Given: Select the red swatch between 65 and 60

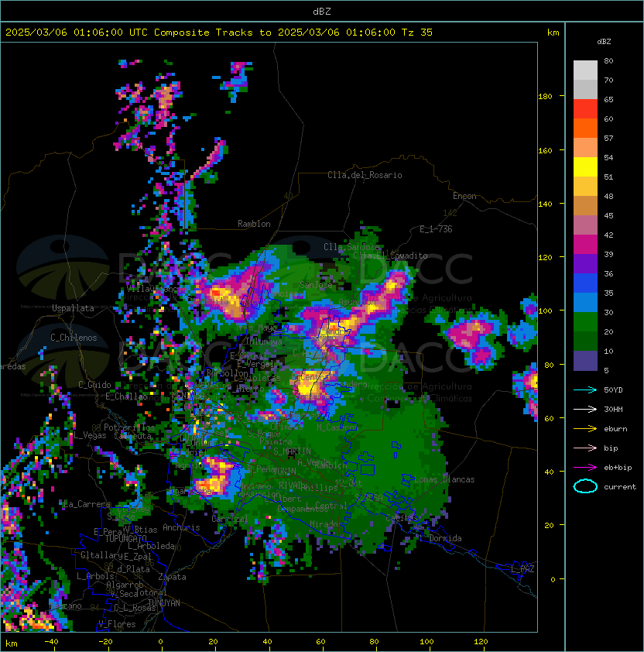Looking at the screenshot, I should [585, 109].
